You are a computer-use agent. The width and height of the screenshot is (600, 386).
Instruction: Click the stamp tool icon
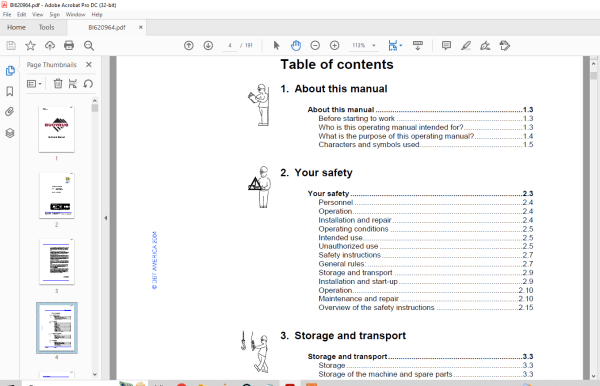coord(505,46)
